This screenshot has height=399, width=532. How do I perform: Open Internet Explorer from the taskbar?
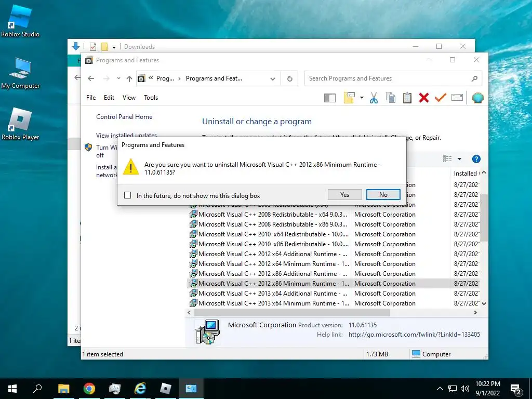140,389
